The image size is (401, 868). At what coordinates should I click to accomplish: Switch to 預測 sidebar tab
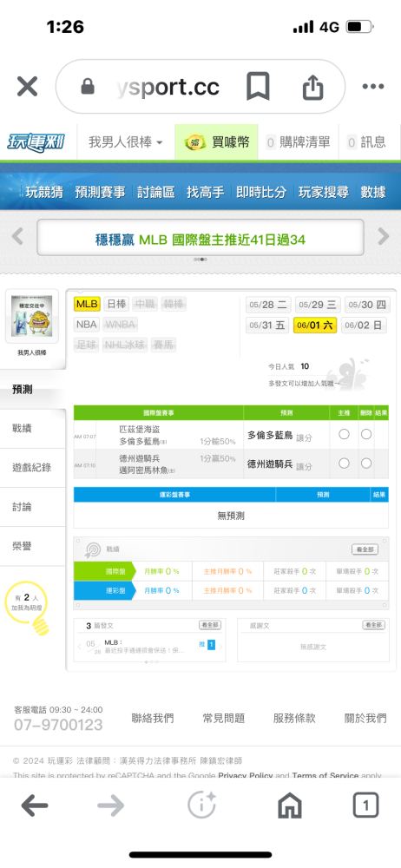point(33,390)
